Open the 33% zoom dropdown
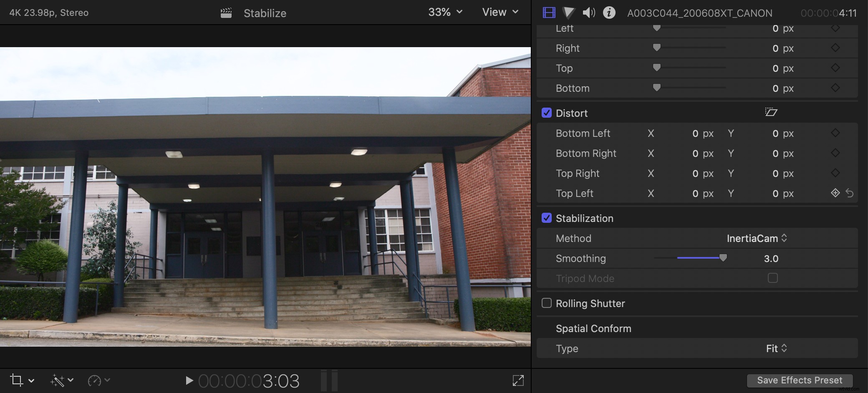 point(444,12)
